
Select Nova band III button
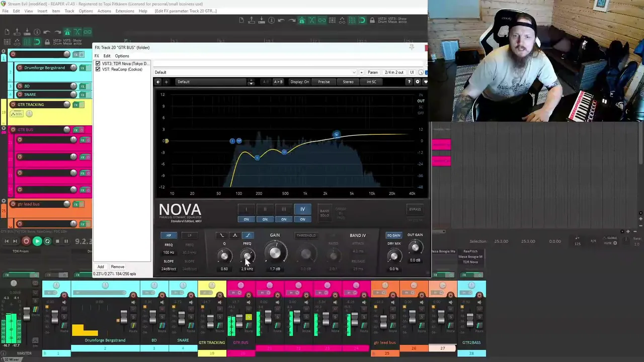(284, 209)
